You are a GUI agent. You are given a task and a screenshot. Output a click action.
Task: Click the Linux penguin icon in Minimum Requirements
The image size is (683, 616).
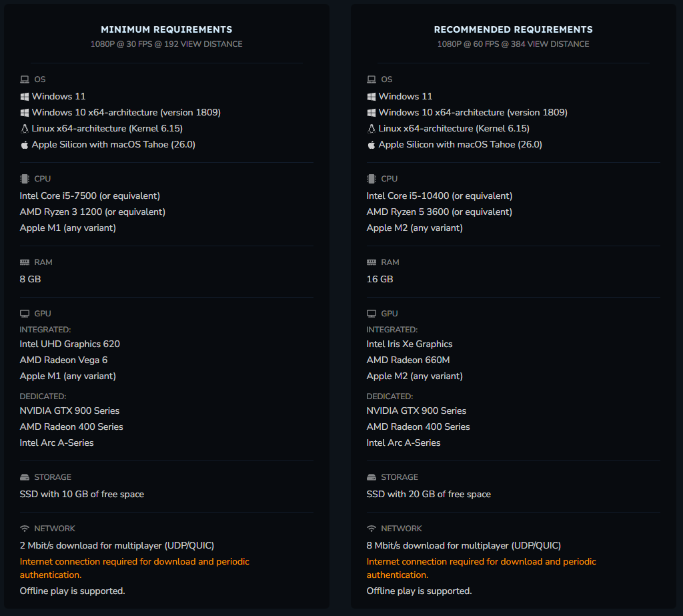pos(25,128)
